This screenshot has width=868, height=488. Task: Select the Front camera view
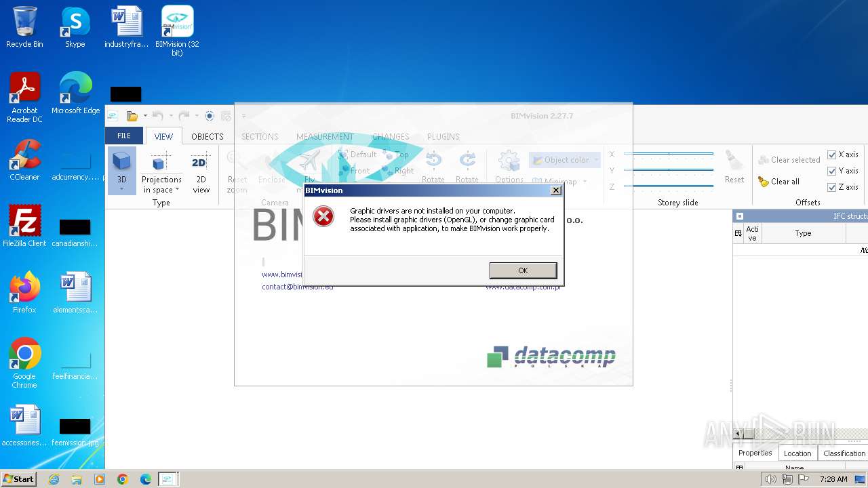click(x=354, y=171)
